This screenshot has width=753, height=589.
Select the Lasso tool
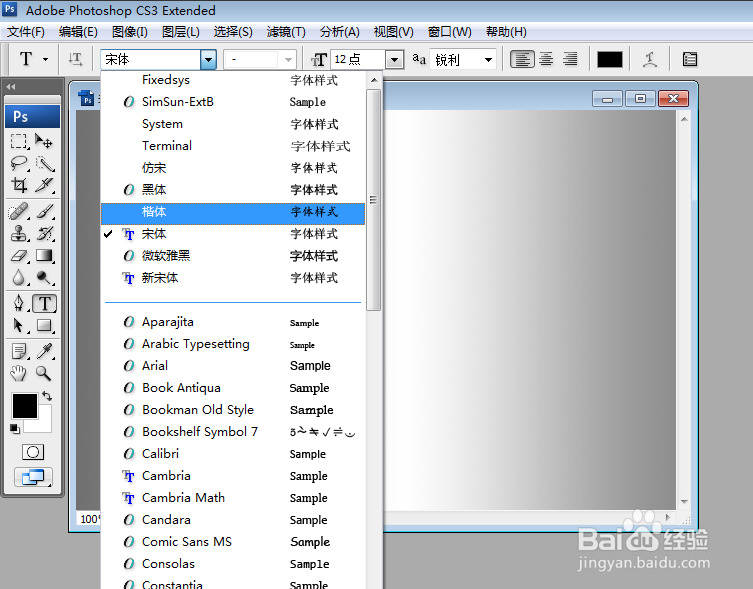pyautogui.click(x=19, y=163)
